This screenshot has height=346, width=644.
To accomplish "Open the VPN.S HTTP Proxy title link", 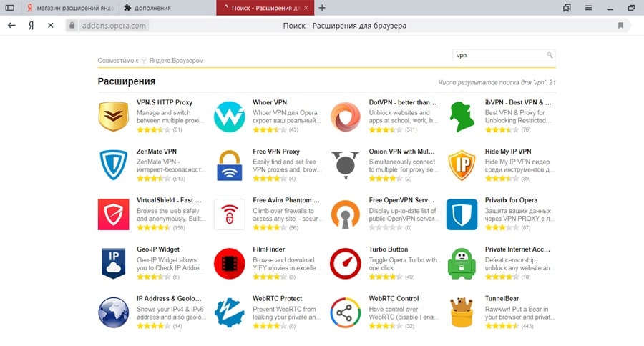I will [165, 102].
